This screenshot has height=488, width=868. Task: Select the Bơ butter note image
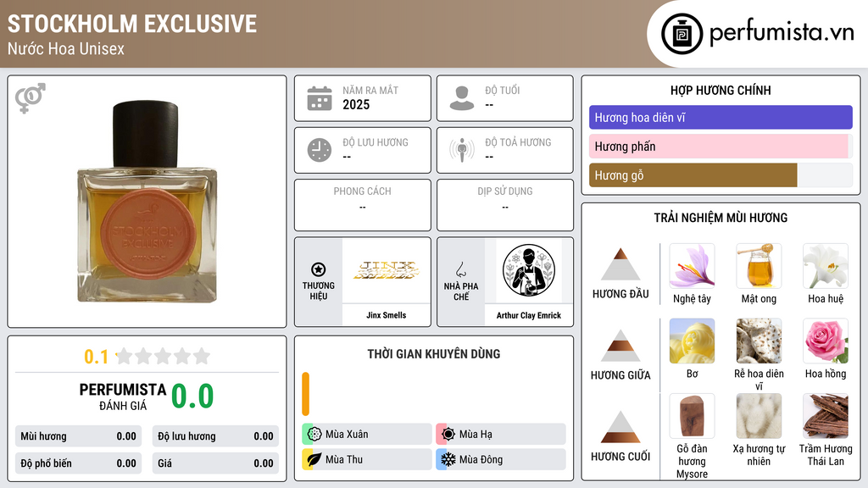tap(692, 341)
